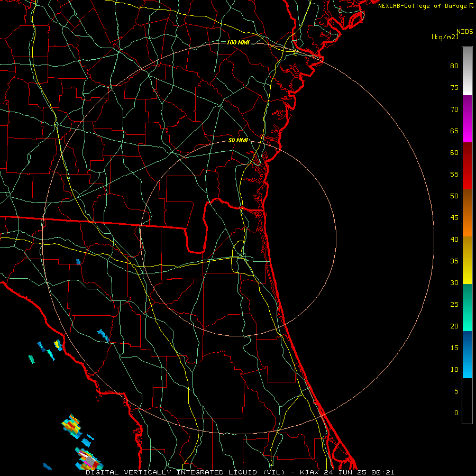
Task: Click the 65 value on the scale
Action: tap(454, 131)
